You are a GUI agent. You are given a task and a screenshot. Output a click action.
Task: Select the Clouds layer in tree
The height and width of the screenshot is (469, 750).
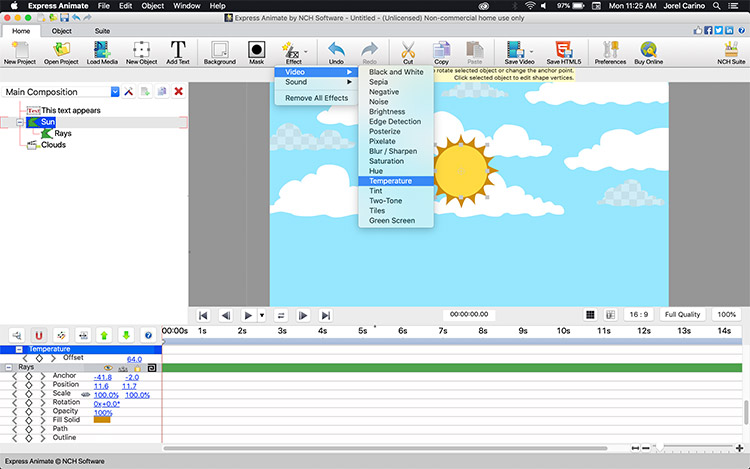click(53, 145)
